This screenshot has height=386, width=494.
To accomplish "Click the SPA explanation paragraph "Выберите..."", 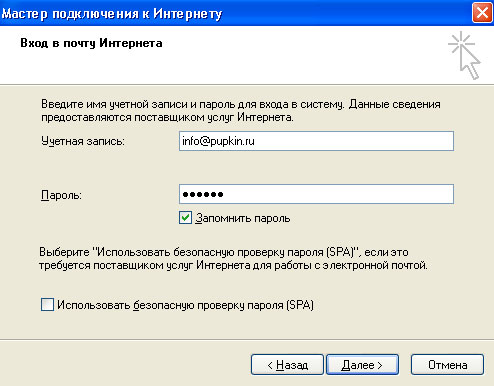I will [x=233, y=259].
